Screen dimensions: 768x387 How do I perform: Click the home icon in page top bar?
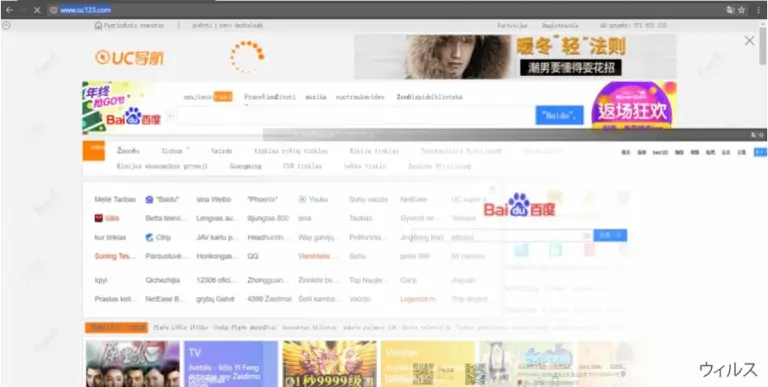(98, 25)
